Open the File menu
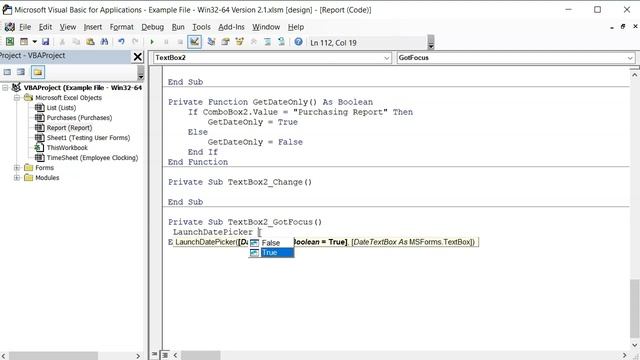The image size is (640, 360). click(x=25, y=27)
